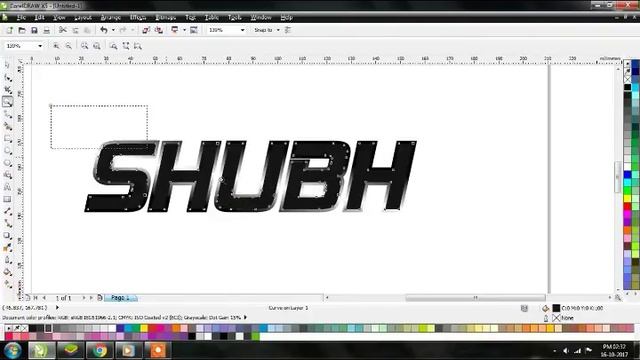Click Zoom to Selected icon
Image resolution: width=640 pixels, height=360 pixels.
pyautogui.click(x=84, y=46)
